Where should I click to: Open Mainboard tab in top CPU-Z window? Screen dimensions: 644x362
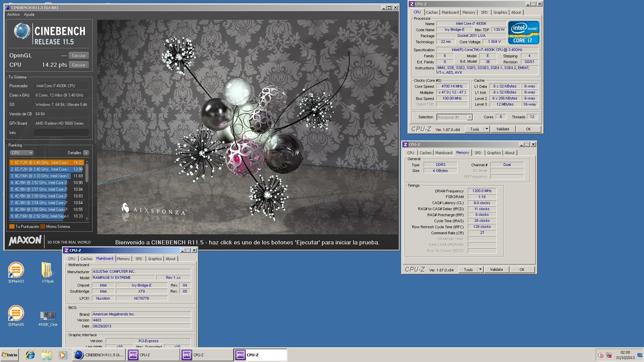coord(450,12)
